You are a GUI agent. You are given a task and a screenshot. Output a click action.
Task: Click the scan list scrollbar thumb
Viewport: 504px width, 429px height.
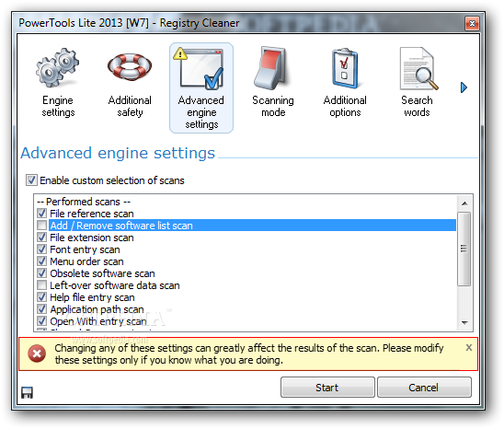464,249
